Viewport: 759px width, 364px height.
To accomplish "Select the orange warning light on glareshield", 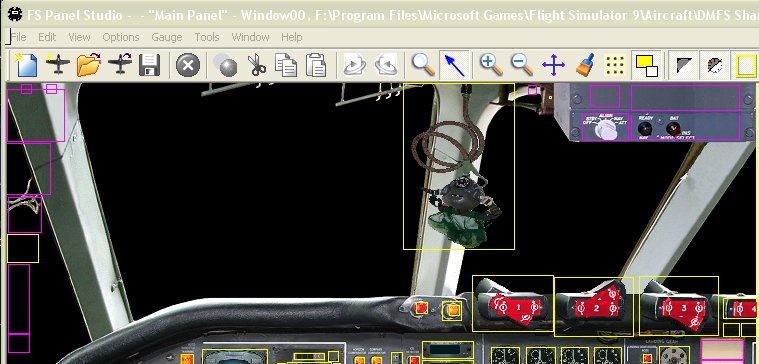I will [452, 310].
